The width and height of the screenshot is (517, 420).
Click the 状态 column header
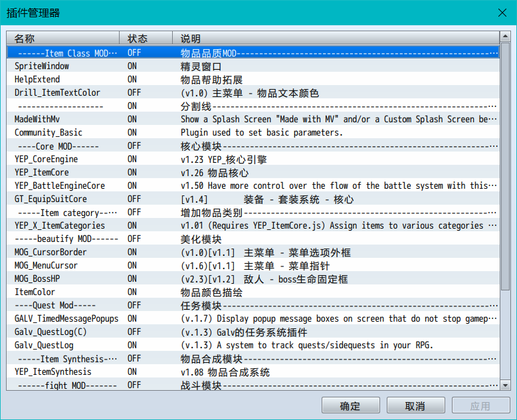(x=146, y=39)
